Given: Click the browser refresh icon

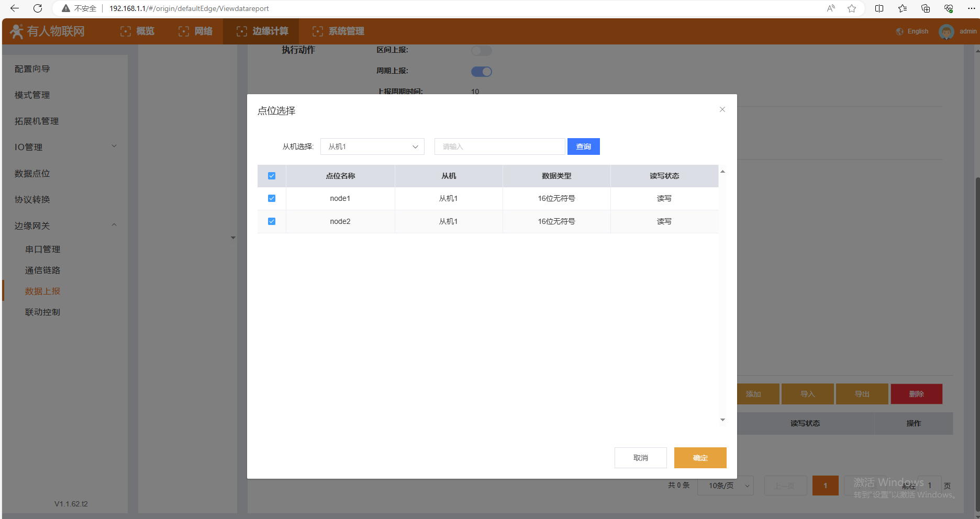Looking at the screenshot, I should point(38,8).
